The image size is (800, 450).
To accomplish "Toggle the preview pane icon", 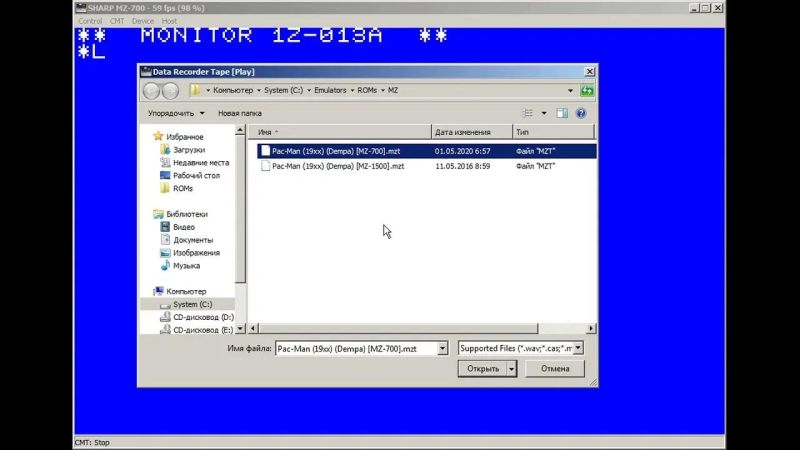I will pyautogui.click(x=562, y=113).
